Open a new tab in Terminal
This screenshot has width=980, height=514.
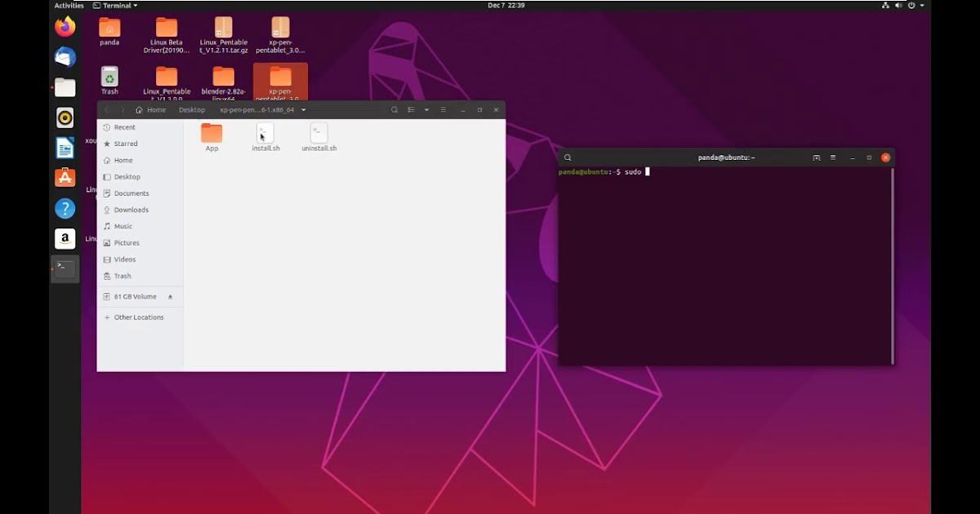point(816,157)
